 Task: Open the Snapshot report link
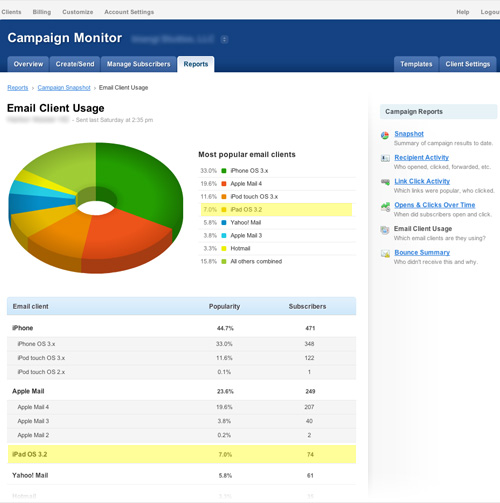[x=409, y=134]
